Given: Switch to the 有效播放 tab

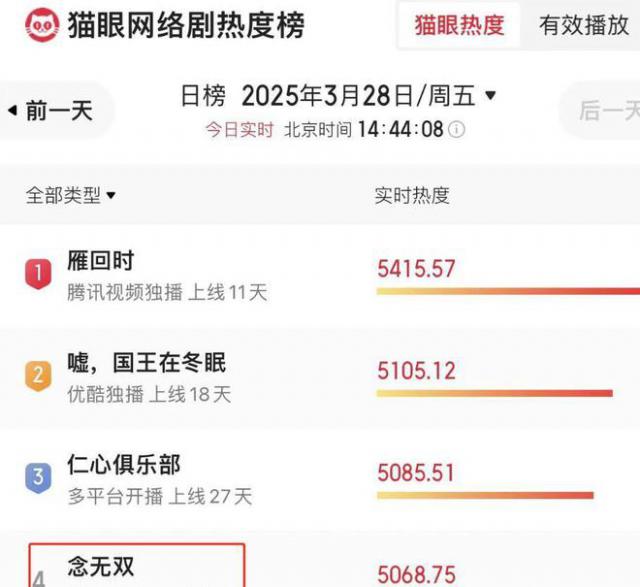Looking at the screenshot, I should (x=584, y=26).
